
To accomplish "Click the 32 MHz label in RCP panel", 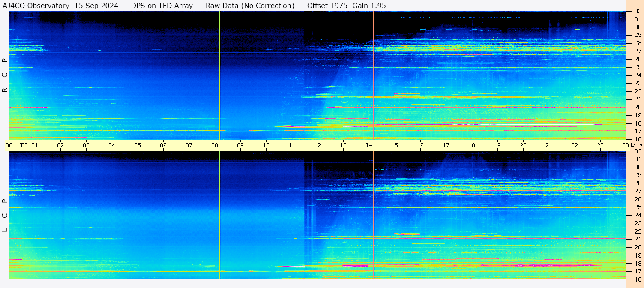I will click(x=637, y=12).
